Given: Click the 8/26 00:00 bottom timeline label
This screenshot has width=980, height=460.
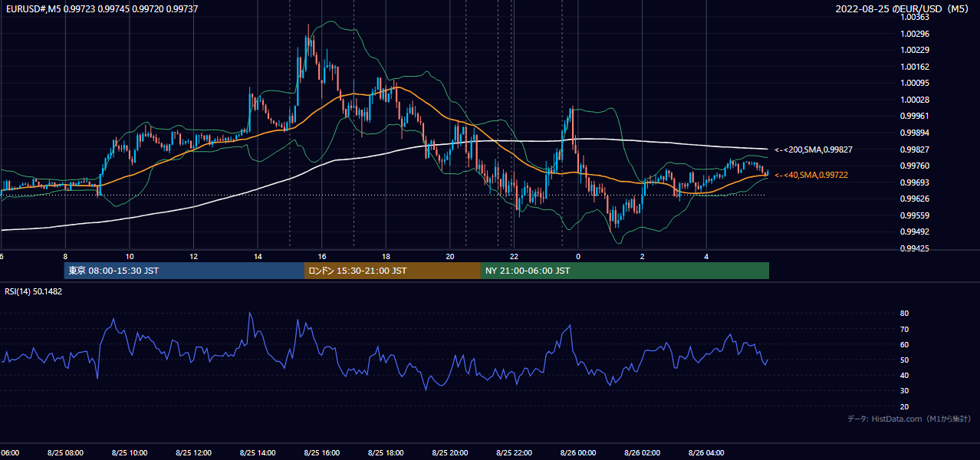Looking at the screenshot, I should (x=578, y=452).
